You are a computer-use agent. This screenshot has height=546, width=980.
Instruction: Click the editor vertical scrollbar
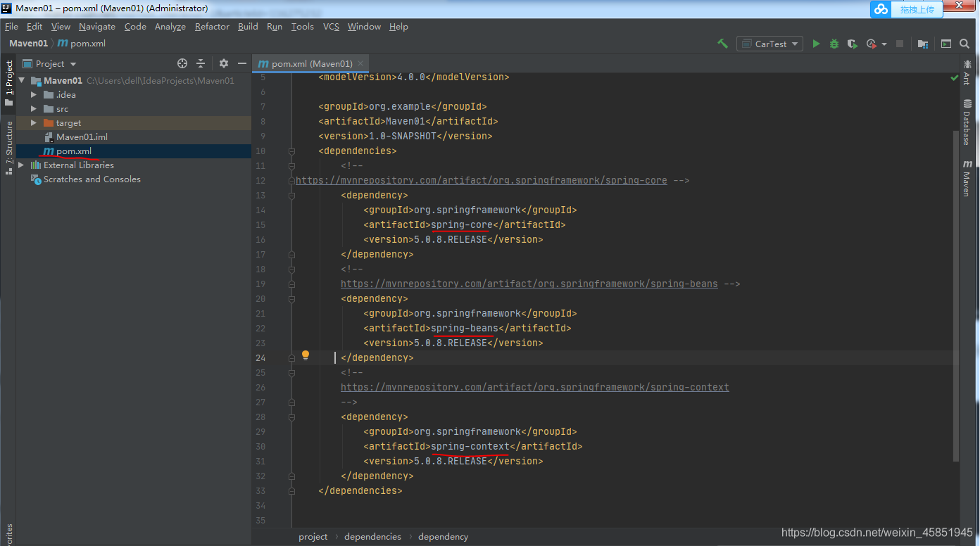click(955, 296)
